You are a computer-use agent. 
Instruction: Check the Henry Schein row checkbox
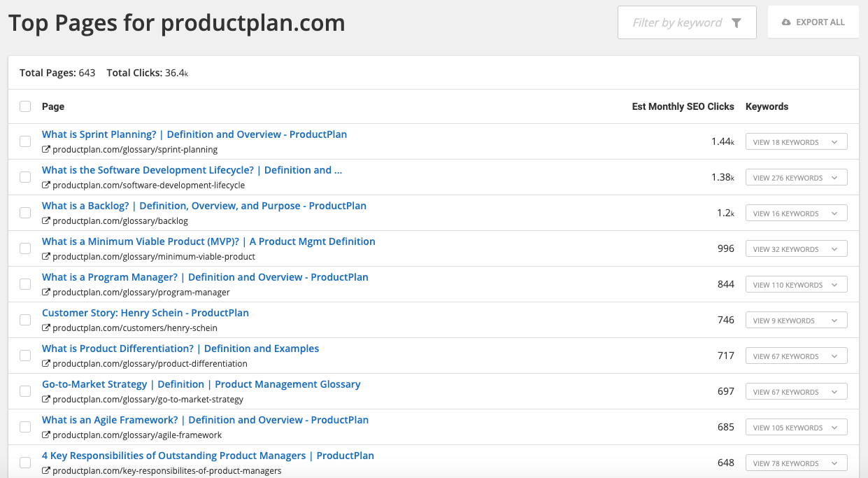click(x=25, y=320)
